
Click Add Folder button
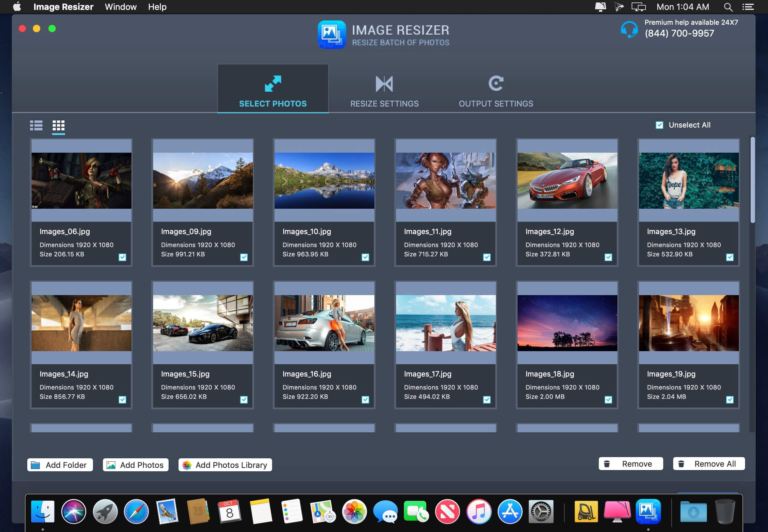(60, 465)
